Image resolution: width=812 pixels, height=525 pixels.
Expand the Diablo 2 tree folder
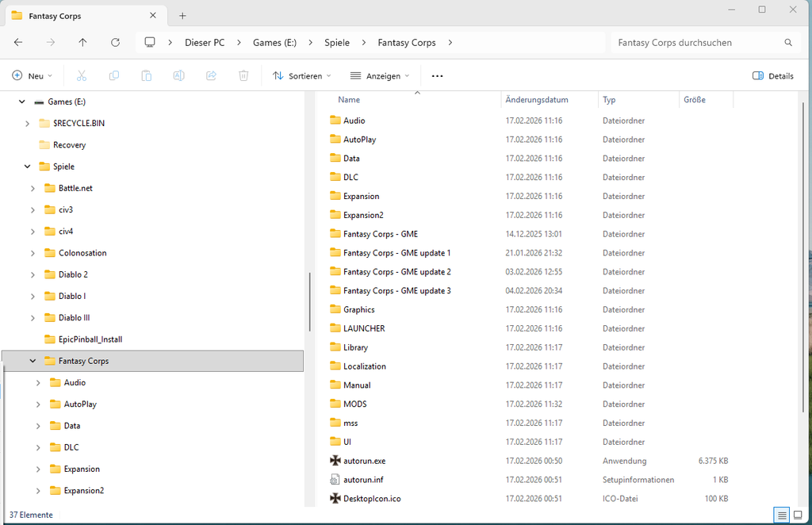[33, 274]
